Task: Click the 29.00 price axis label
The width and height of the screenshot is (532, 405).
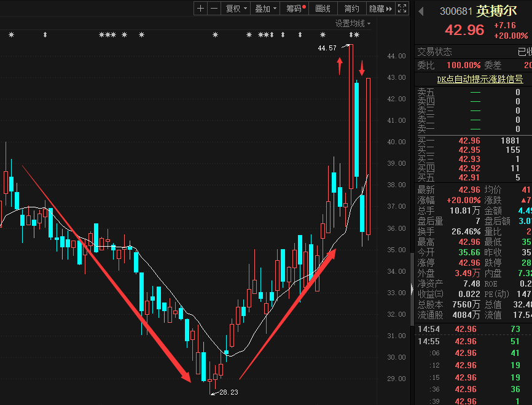Action: coord(396,379)
